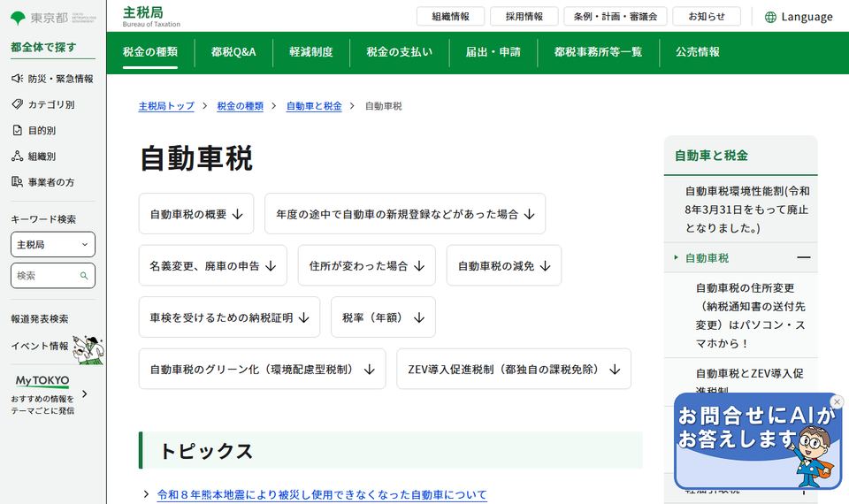The height and width of the screenshot is (504, 849).
Task: Open 防災・緊急情報 in the sidebar
Action: point(52,79)
